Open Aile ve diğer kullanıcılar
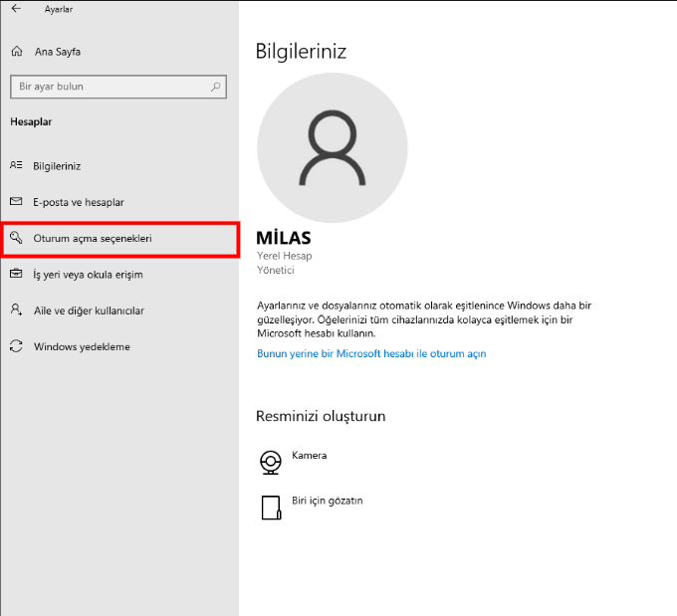The width and height of the screenshot is (677, 616). pos(89,310)
